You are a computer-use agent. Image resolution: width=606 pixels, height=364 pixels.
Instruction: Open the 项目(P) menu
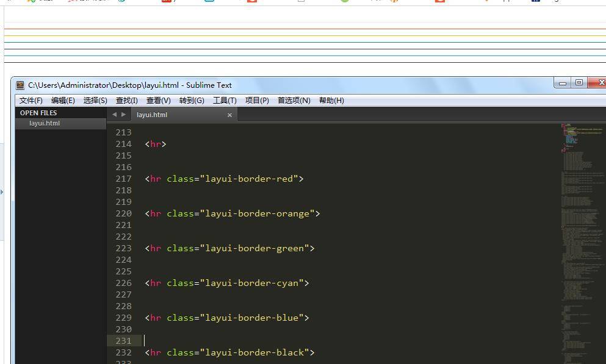click(257, 101)
